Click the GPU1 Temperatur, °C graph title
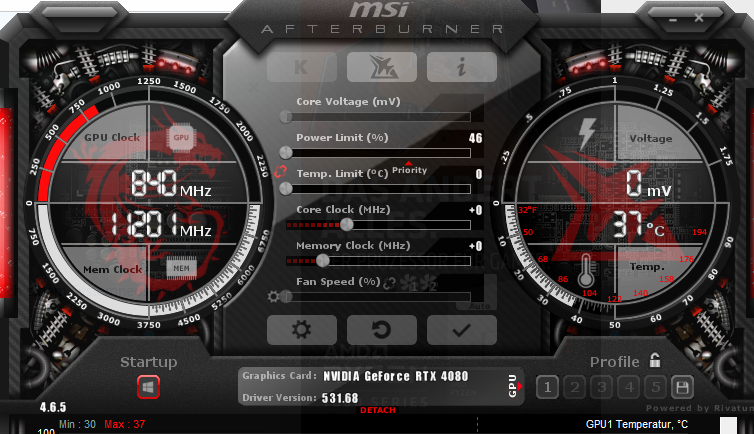The width and height of the screenshot is (754, 434). 637,424
